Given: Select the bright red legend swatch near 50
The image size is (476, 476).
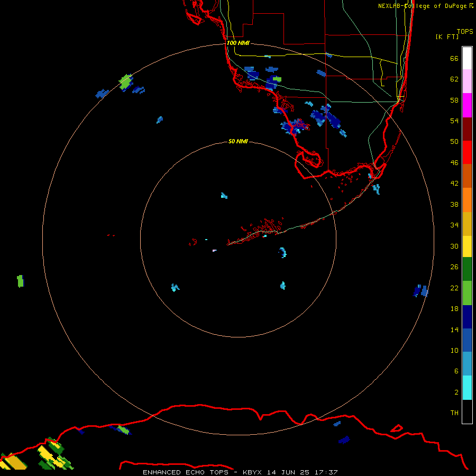Looking at the screenshot, I should pyautogui.click(x=467, y=152).
